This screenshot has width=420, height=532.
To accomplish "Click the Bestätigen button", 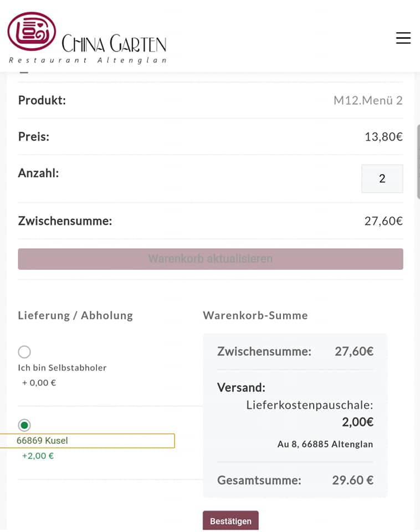I will pyautogui.click(x=231, y=521).
